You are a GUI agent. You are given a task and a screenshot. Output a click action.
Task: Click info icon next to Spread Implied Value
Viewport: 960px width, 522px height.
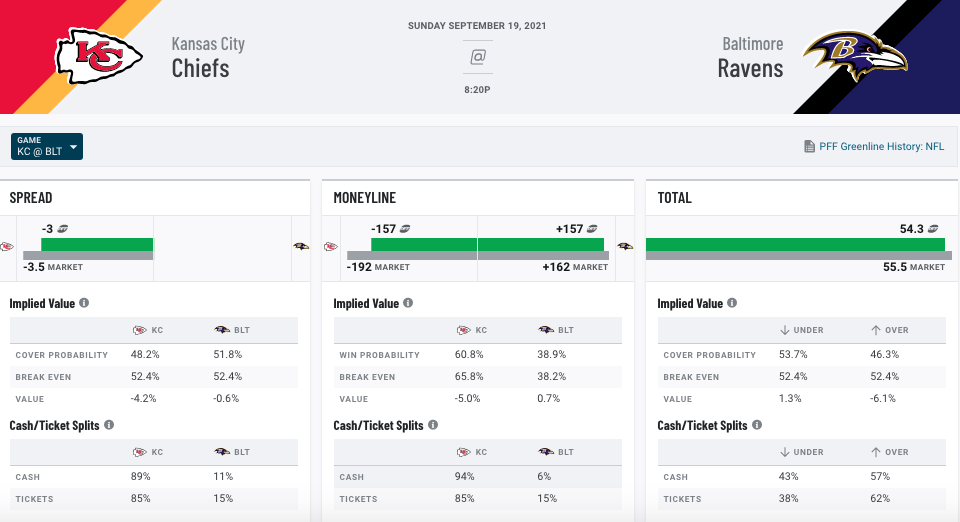84,303
